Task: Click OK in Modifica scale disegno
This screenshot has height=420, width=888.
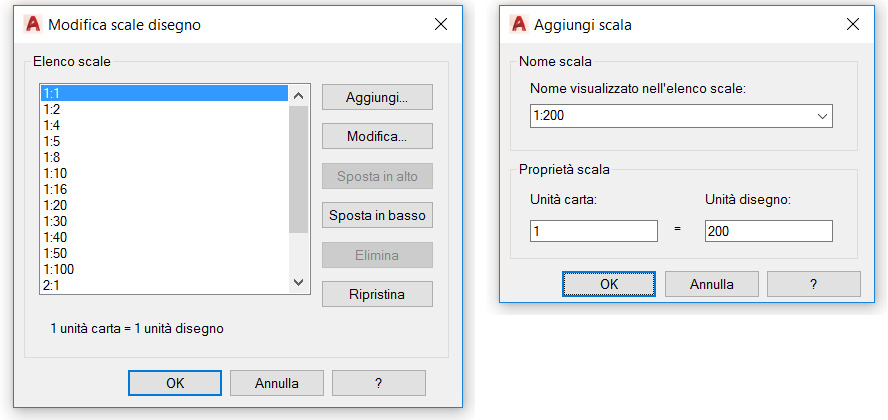Action: pyautogui.click(x=175, y=383)
